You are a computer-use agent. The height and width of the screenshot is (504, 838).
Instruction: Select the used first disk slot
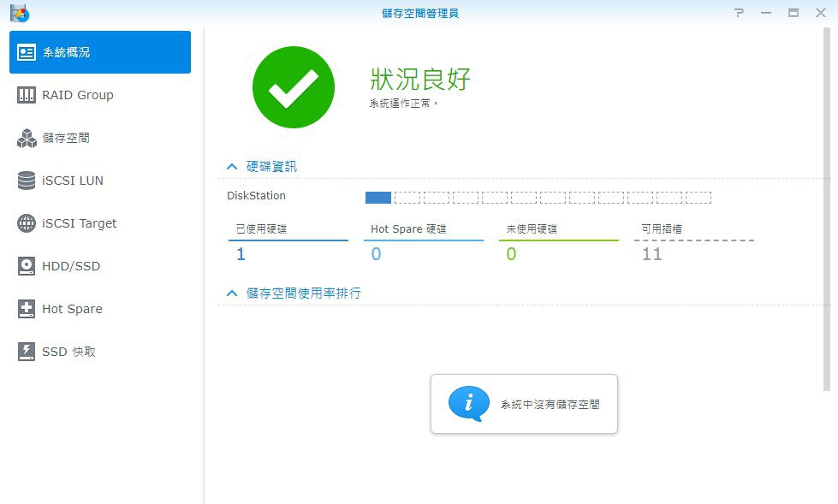pyautogui.click(x=377, y=198)
